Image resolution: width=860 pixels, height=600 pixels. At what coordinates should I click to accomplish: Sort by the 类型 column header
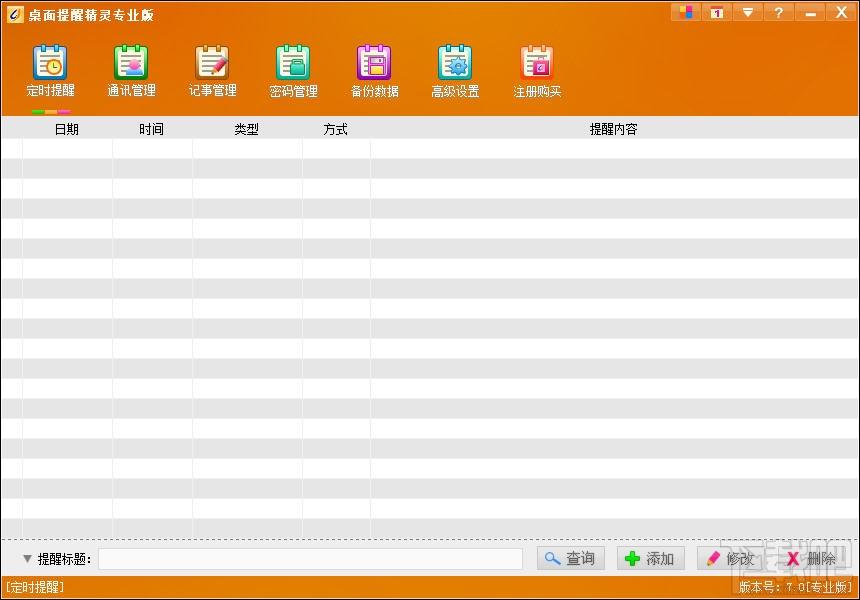pyautogui.click(x=246, y=129)
